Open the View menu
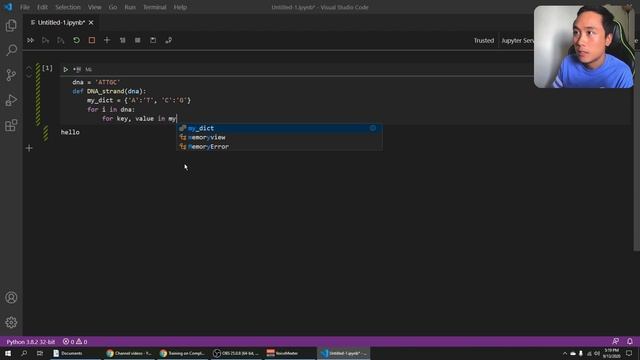Image resolution: width=640 pixels, height=360 pixels. (x=95, y=7)
